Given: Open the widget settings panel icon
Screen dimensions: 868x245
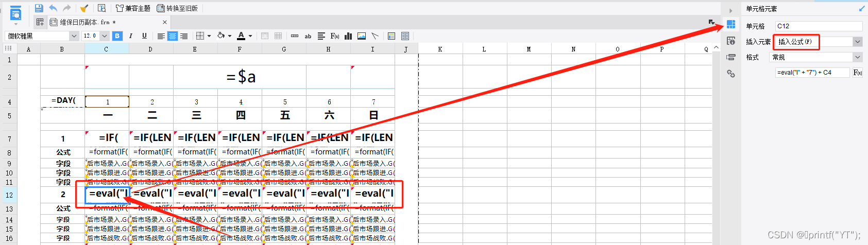Looking at the screenshot, I should click(731, 57).
